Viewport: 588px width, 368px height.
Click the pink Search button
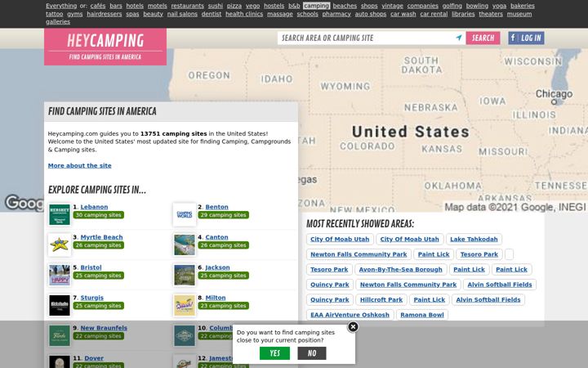483,38
